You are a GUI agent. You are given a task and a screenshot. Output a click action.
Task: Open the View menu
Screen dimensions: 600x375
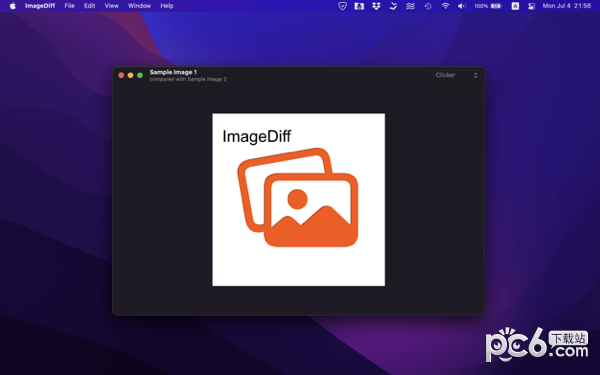(111, 6)
